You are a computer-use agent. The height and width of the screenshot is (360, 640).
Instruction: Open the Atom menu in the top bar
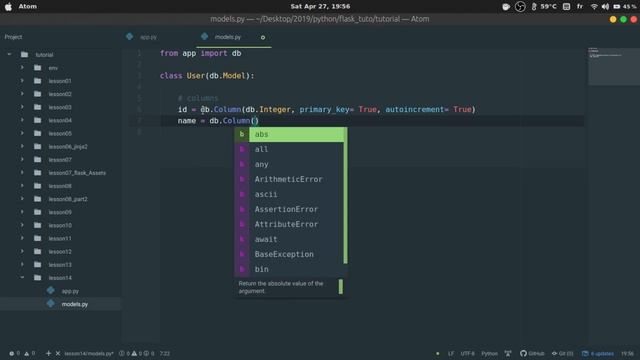pyautogui.click(x=27, y=7)
